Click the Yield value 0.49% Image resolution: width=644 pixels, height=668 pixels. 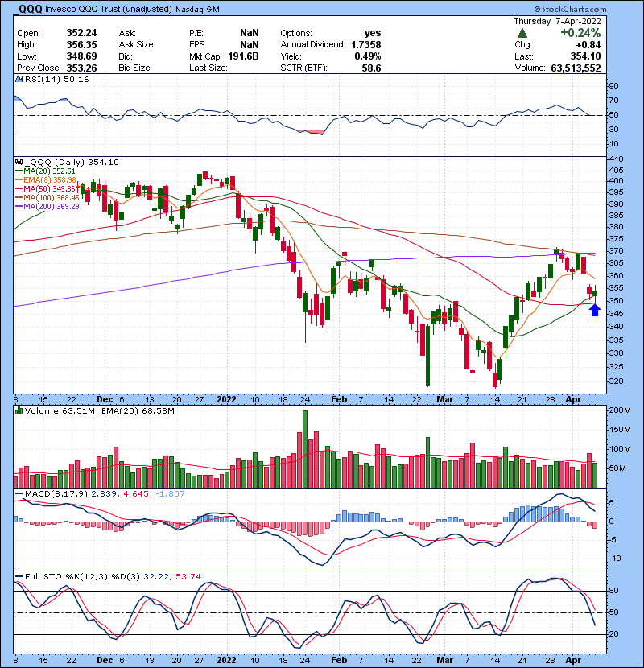pos(367,56)
